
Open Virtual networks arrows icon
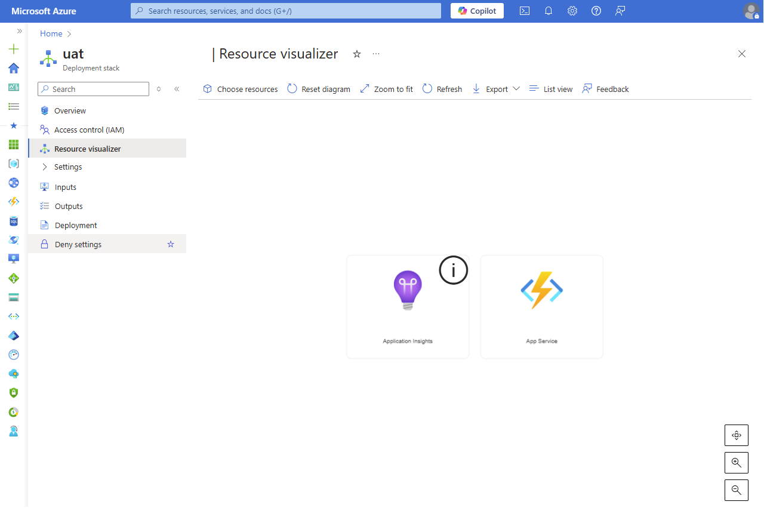point(14,316)
